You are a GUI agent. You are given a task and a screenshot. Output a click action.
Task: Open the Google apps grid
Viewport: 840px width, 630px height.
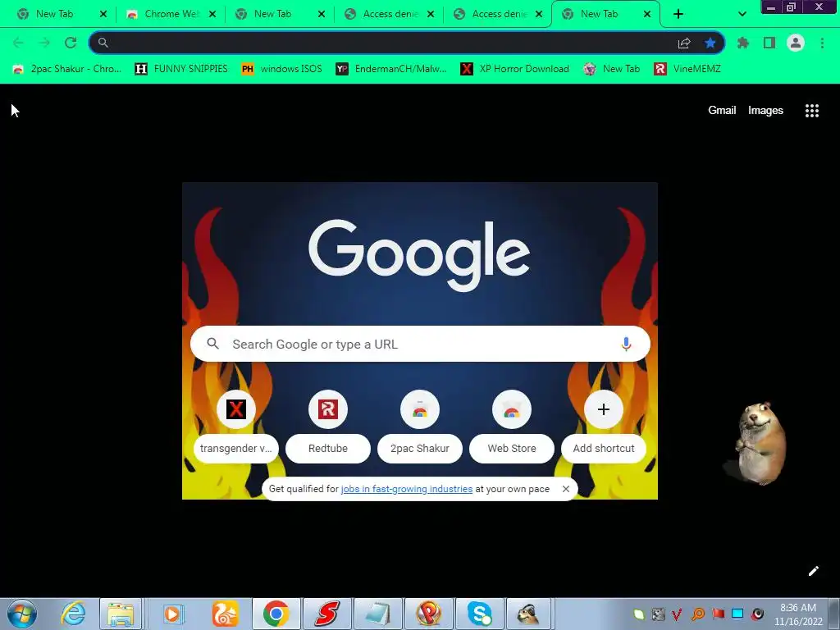(812, 111)
